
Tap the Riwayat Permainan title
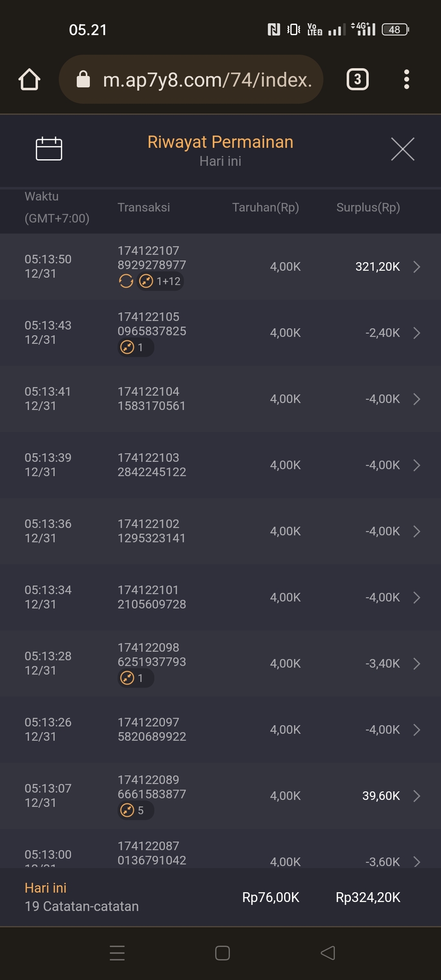click(x=220, y=142)
